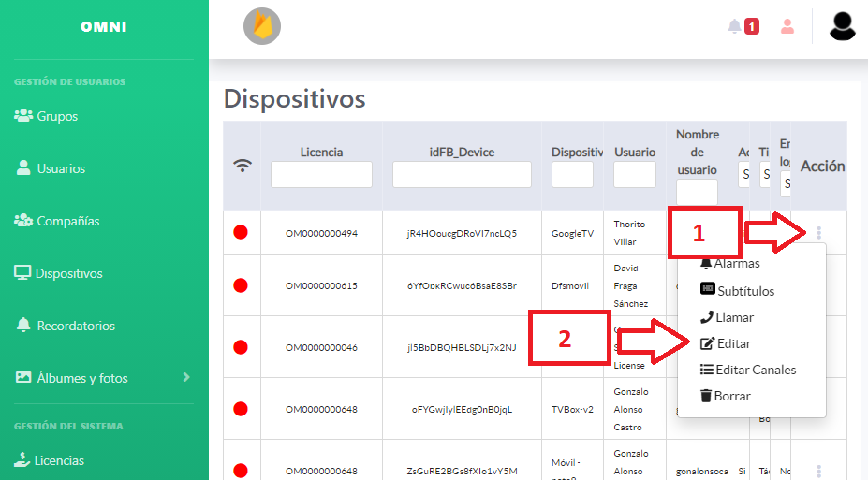Go to Grupos in the sidebar
The height and width of the screenshot is (480, 868).
click(x=57, y=117)
